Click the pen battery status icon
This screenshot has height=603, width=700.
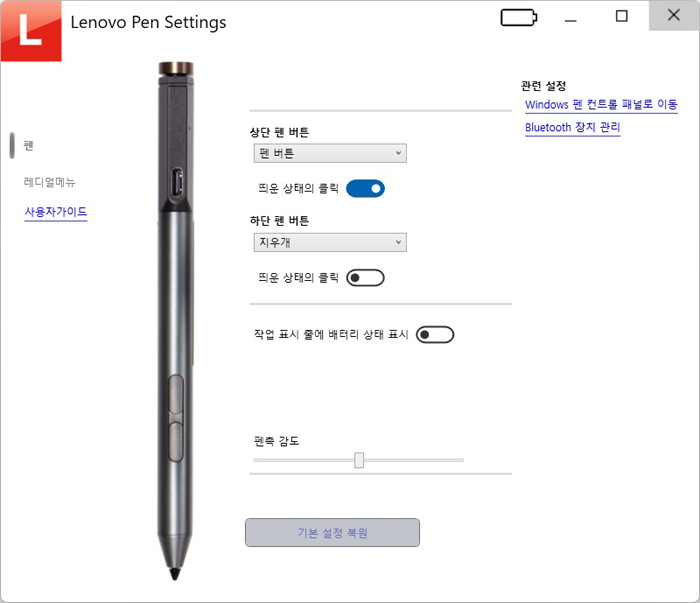pyautogui.click(x=519, y=18)
